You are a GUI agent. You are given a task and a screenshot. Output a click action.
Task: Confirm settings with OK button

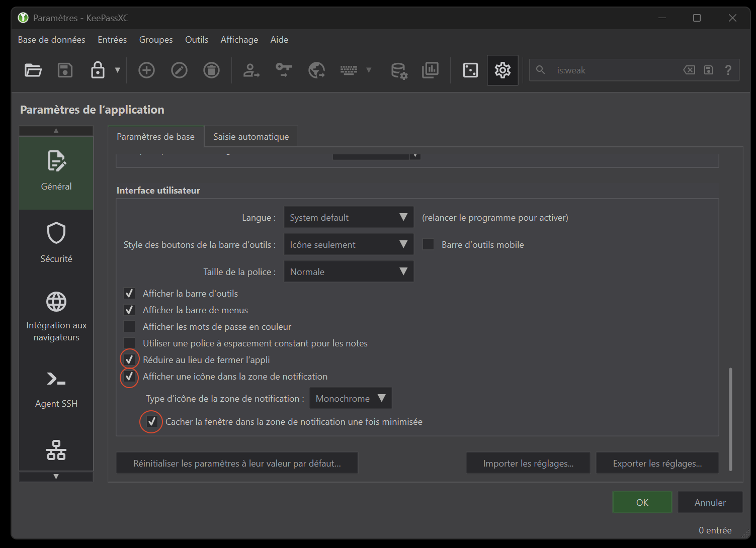pyautogui.click(x=642, y=502)
